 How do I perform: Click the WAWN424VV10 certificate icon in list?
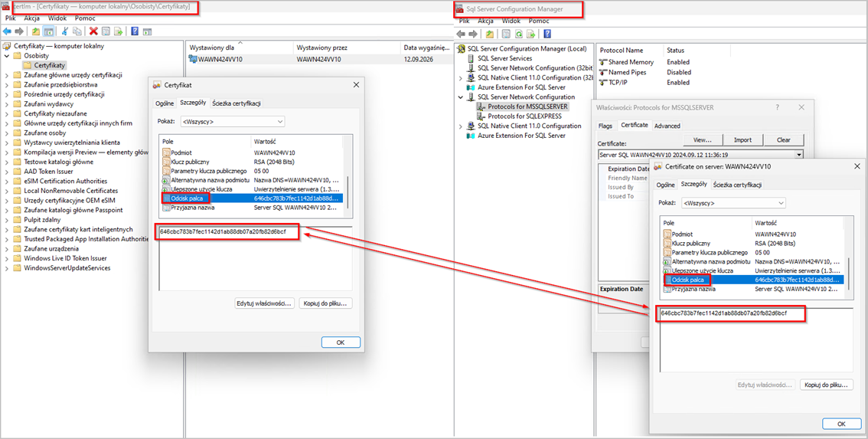pos(193,59)
